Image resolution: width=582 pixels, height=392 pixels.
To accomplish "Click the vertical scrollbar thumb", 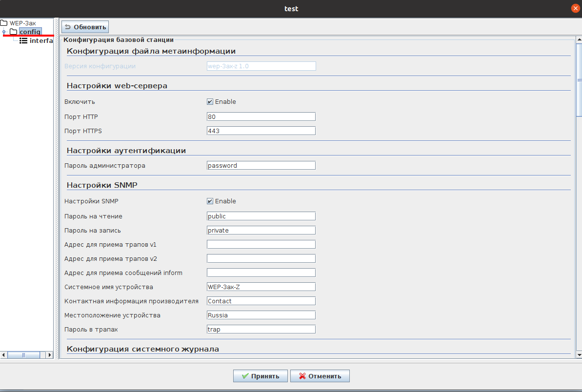I will coord(579,80).
